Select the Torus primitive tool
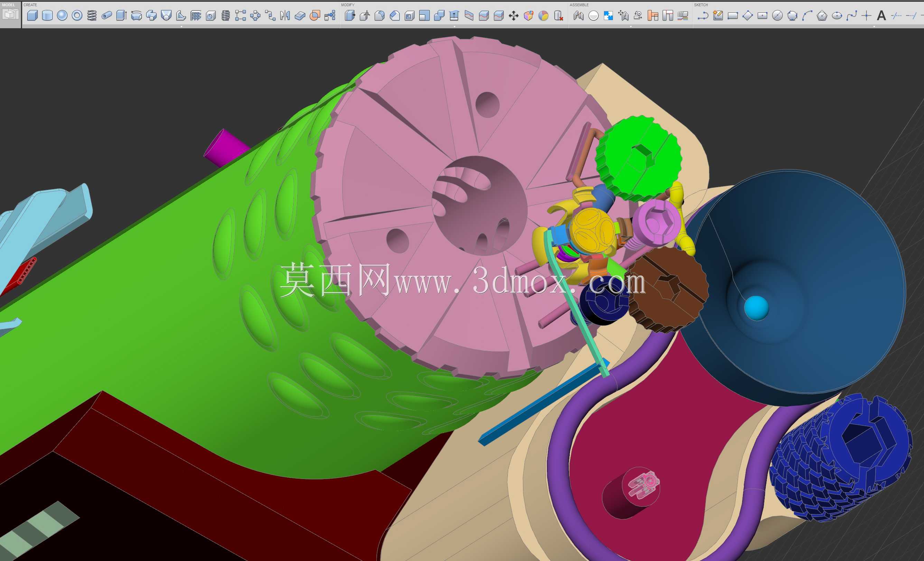 pos(77,15)
